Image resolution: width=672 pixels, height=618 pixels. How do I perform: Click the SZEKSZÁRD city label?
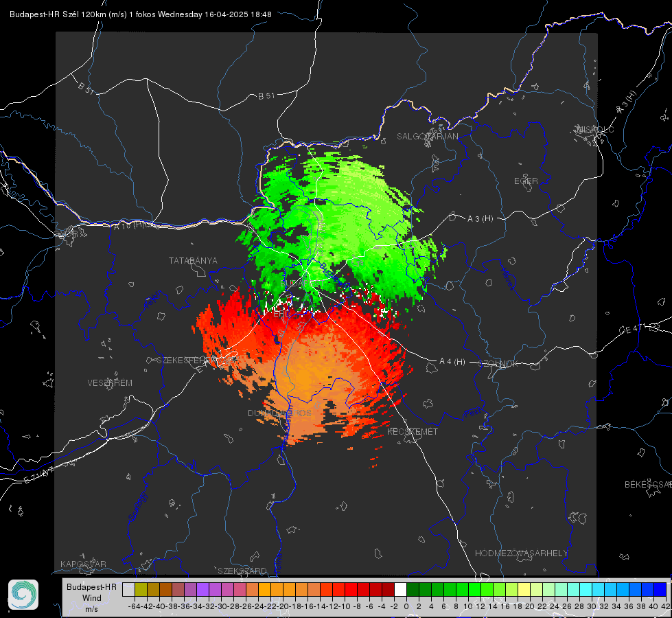coord(242,571)
